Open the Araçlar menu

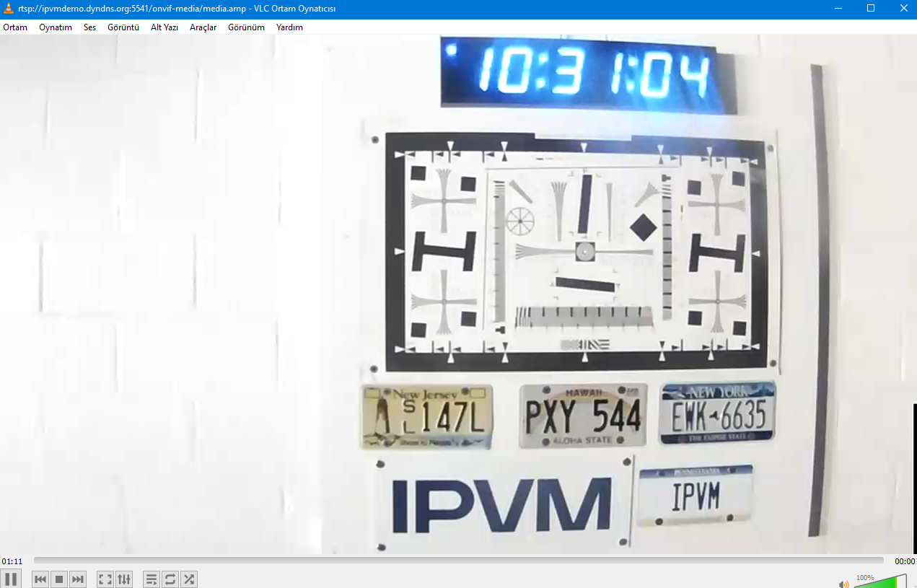(203, 27)
